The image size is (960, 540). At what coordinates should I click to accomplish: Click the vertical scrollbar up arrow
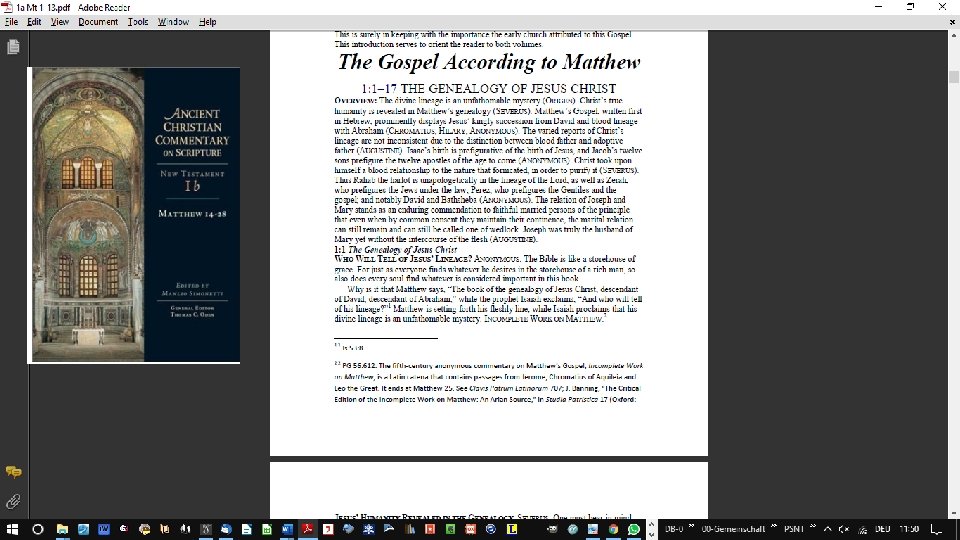(954, 36)
